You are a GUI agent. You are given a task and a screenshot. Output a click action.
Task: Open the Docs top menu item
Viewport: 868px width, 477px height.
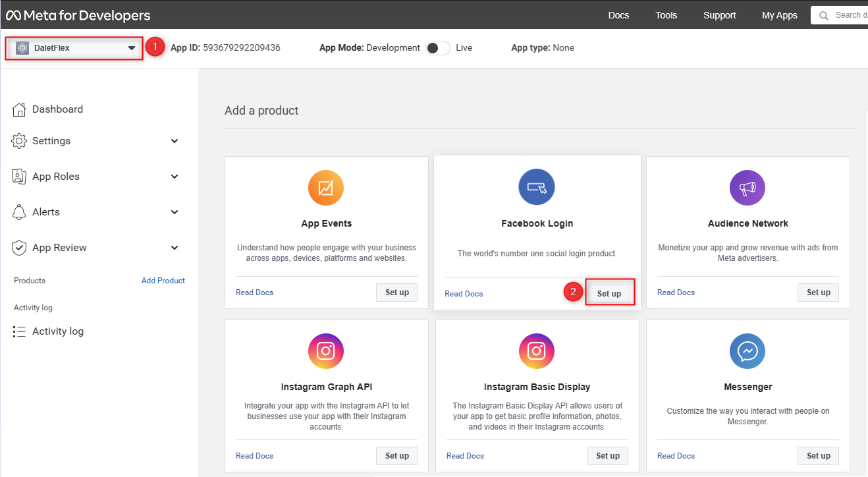tap(618, 15)
